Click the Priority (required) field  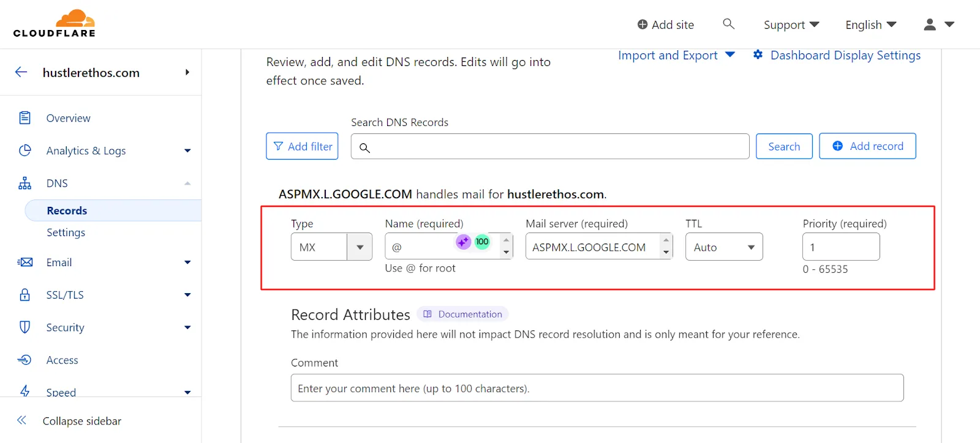[841, 247]
